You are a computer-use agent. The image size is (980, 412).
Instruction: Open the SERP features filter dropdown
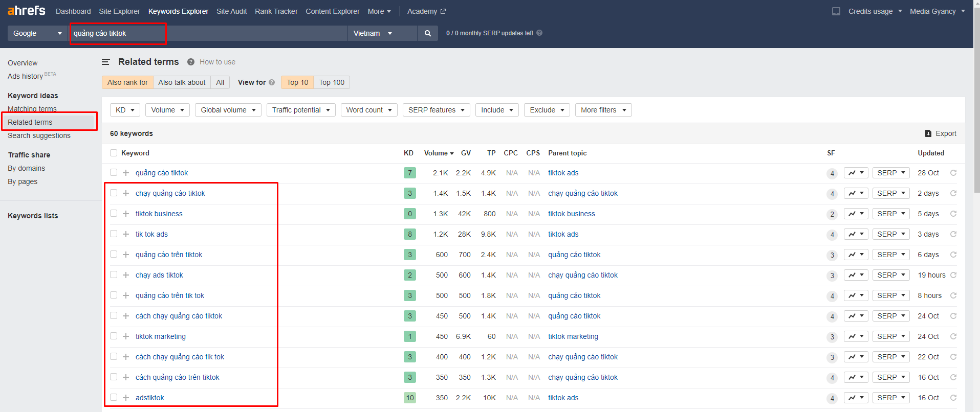(436, 110)
